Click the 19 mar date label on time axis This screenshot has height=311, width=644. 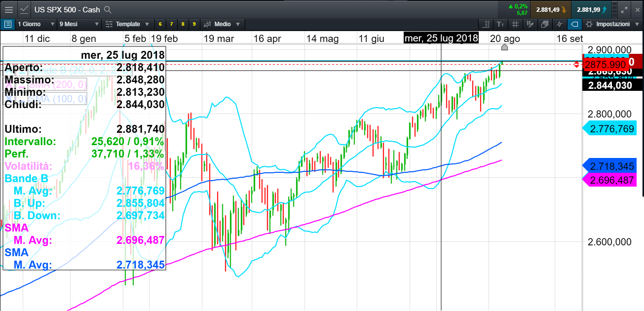pyautogui.click(x=219, y=39)
